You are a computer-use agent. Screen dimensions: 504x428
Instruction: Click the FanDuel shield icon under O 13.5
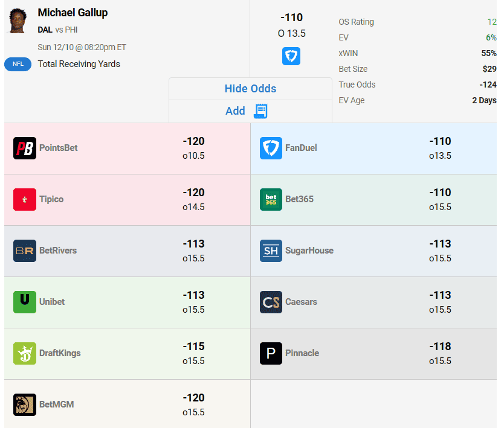(291, 57)
